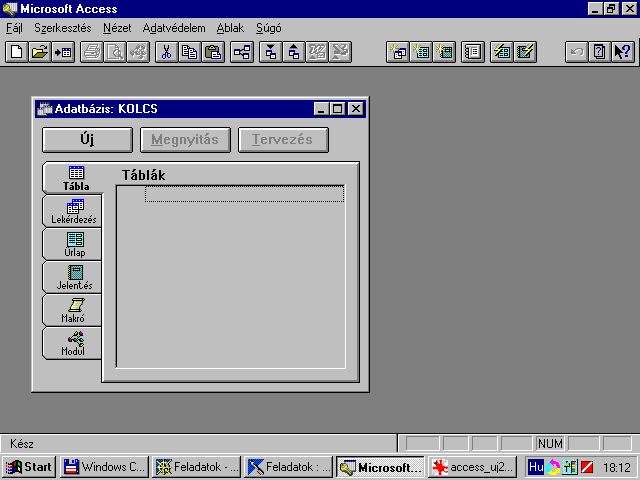The height and width of the screenshot is (480, 640).
Task: Restore down the Microsoft Access window
Action: tap(611, 9)
